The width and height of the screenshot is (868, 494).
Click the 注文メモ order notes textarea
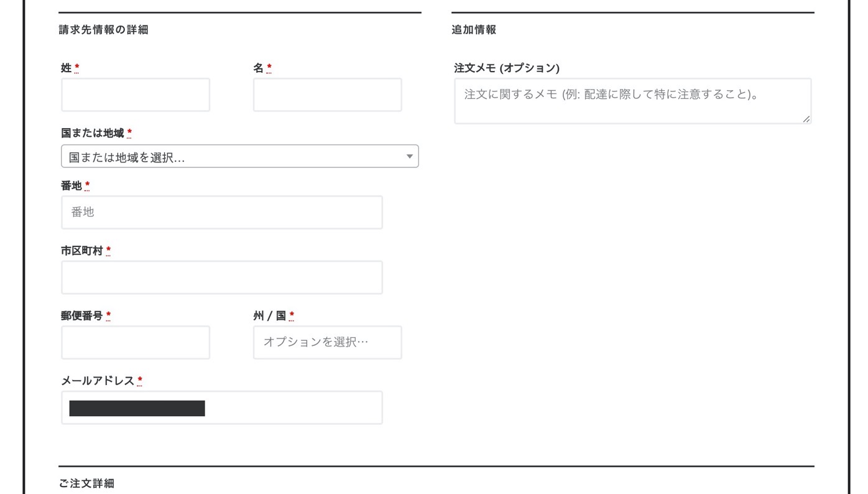(x=633, y=101)
